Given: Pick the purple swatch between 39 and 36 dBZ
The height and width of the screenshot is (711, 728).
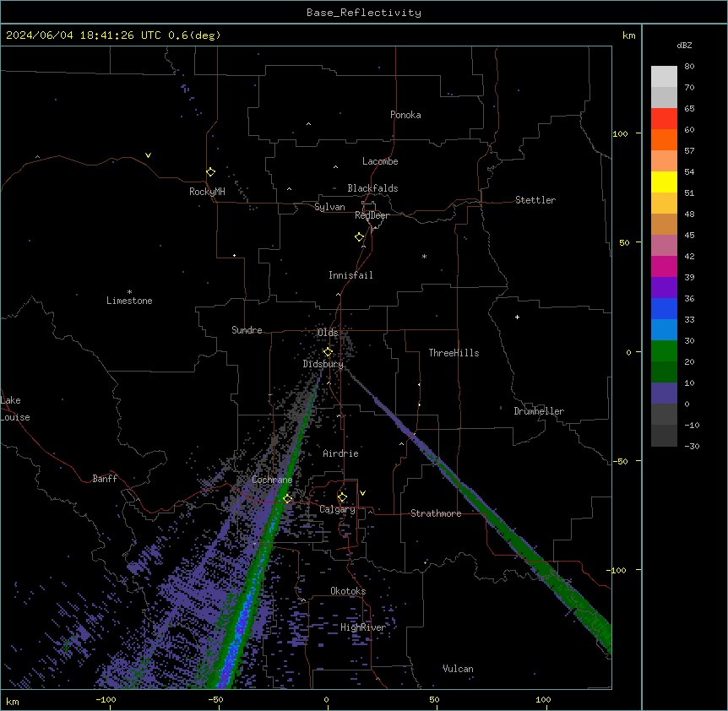Looking at the screenshot, I should [664, 288].
